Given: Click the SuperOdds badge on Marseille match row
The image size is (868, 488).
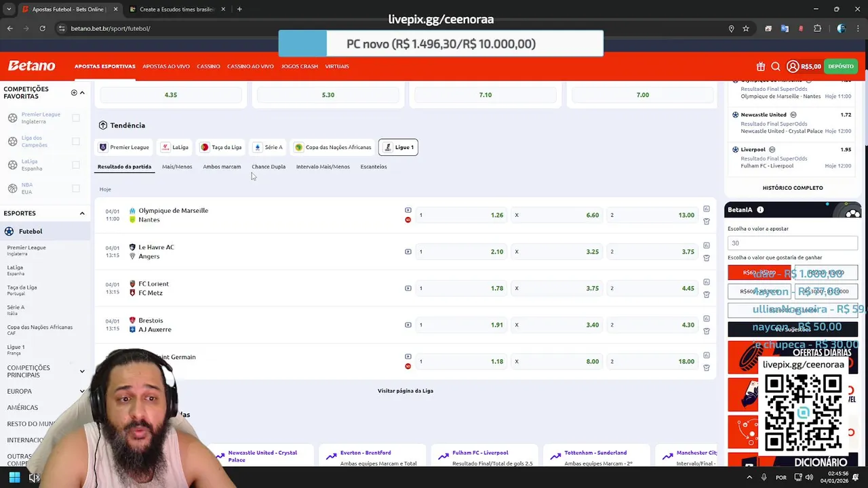Looking at the screenshot, I should 408,220.
